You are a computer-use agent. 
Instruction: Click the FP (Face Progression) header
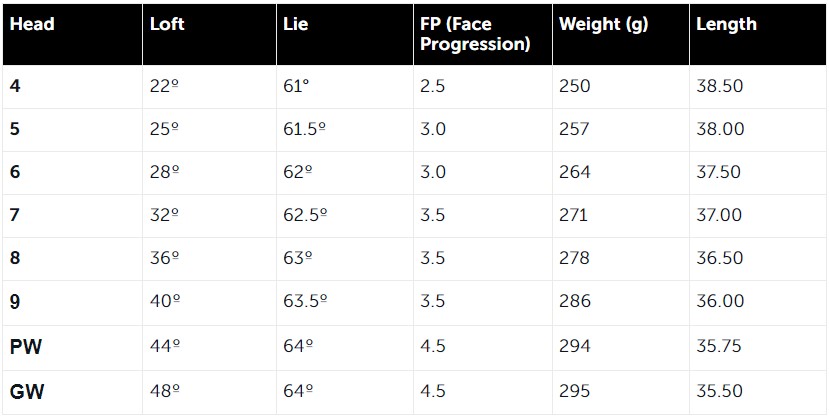point(475,34)
